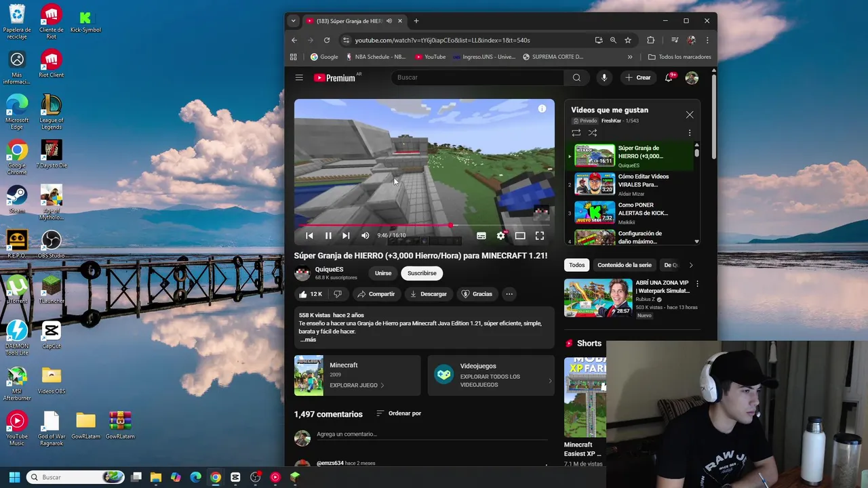Click Agrega un comentario field
This screenshot has width=868, height=488.
tap(434, 434)
